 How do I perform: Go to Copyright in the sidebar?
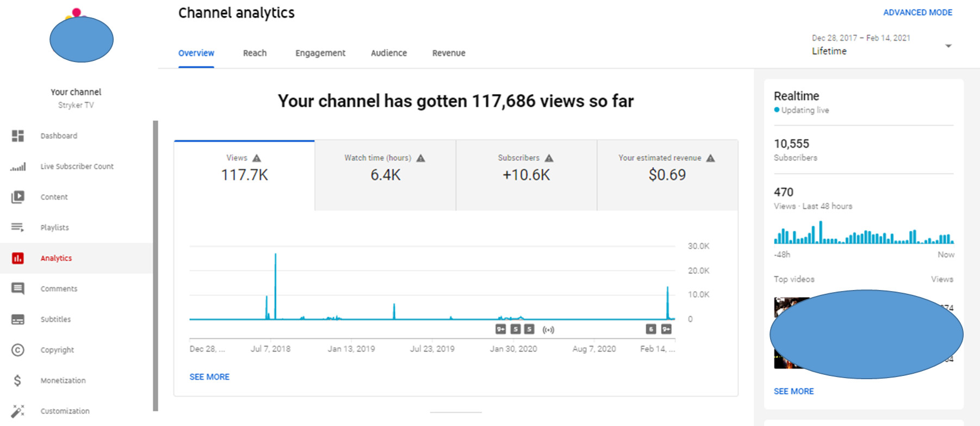[57, 350]
